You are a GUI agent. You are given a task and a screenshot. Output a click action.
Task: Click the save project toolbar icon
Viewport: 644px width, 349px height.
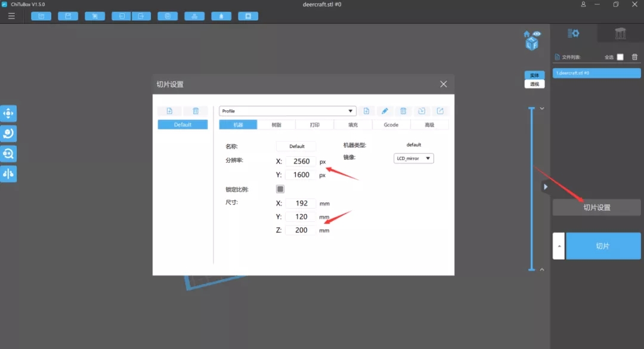(x=68, y=16)
